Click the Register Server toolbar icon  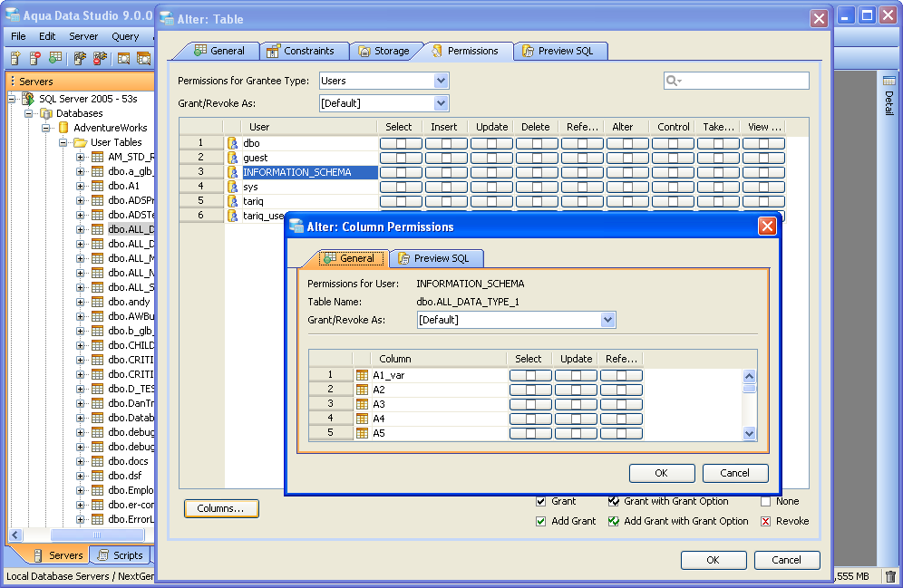(x=15, y=59)
